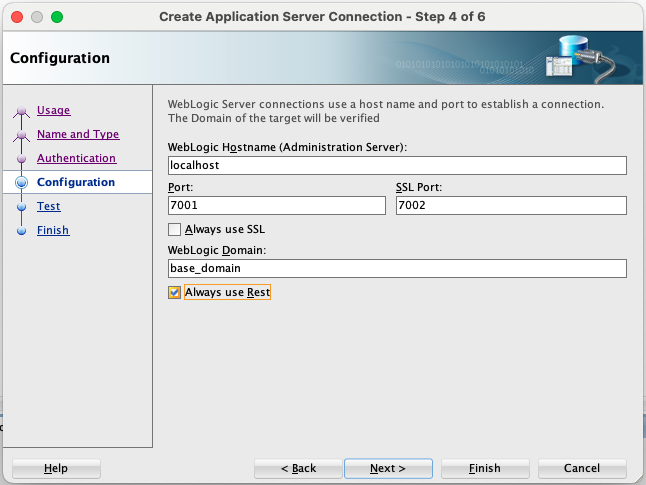Focus the WebLogic Domain field

pyautogui.click(x=397, y=268)
